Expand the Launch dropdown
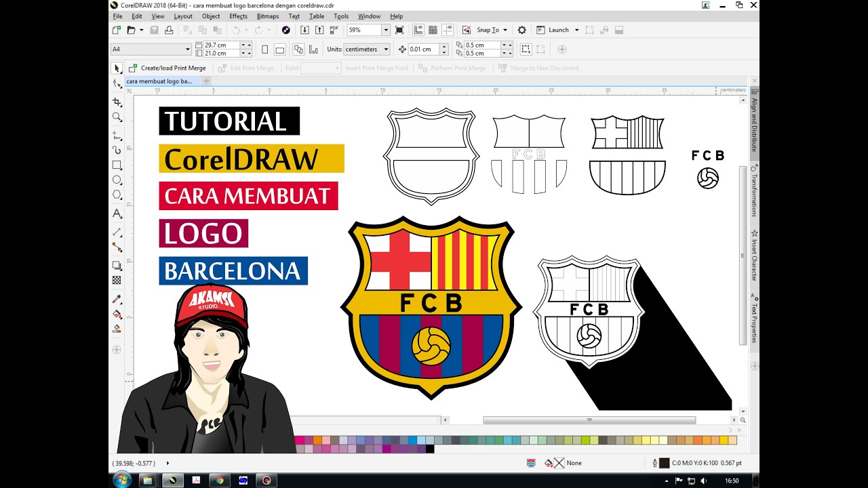This screenshot has height=488, width=868. click(576, 30)
